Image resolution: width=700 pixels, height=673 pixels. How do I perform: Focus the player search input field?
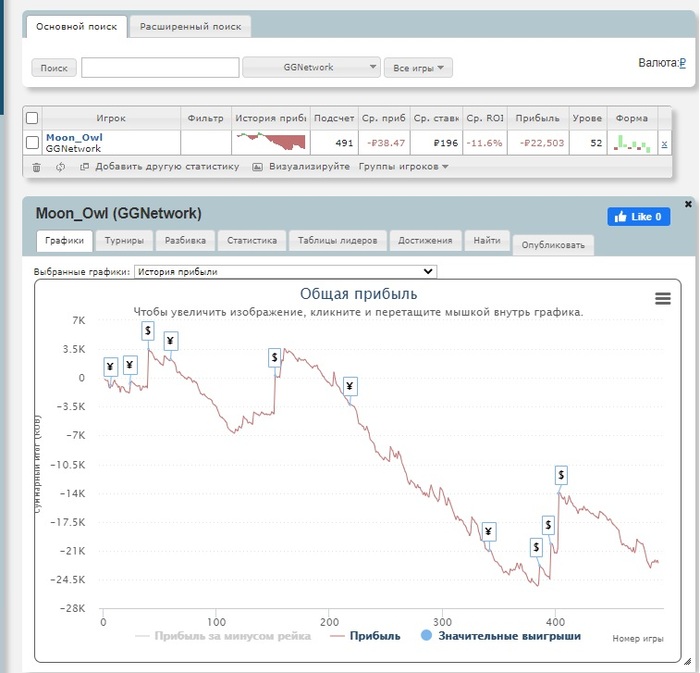160,67
